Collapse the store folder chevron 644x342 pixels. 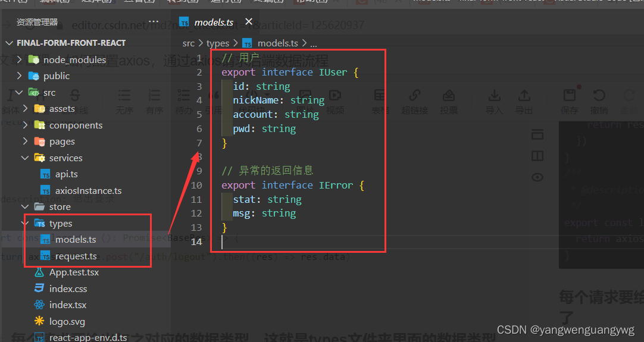pos(25,206)
